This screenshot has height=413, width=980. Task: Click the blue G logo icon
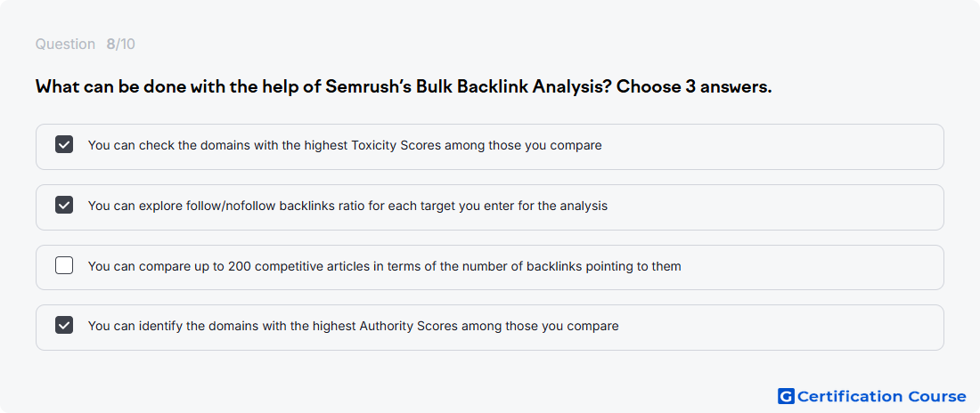coord(786,396)
